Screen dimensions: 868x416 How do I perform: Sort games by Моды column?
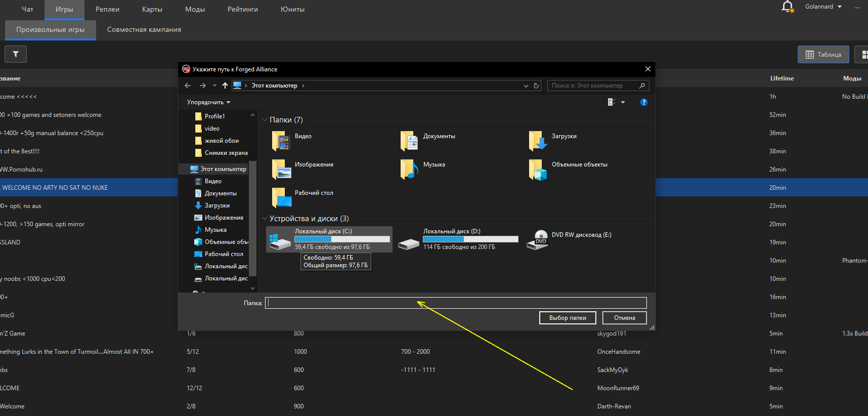(x=852, y=78)
